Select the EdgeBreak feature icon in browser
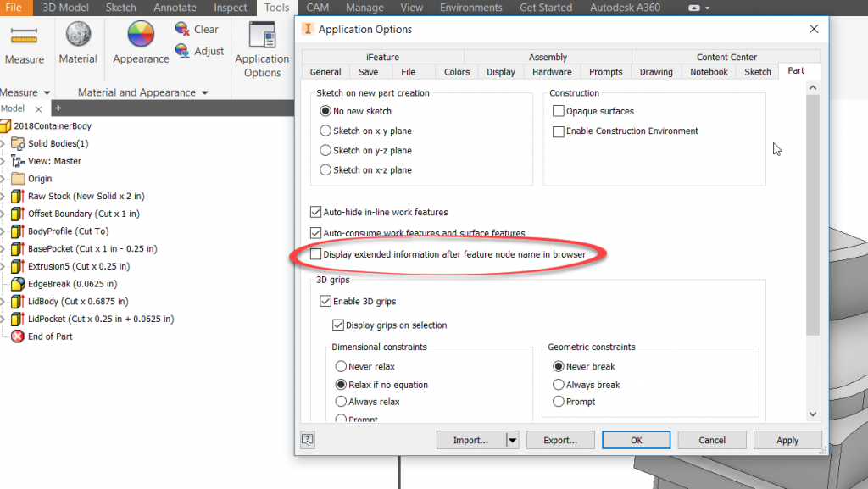This screenshot has width=868, height=489. pyautogui.click(x=18, y=284)
